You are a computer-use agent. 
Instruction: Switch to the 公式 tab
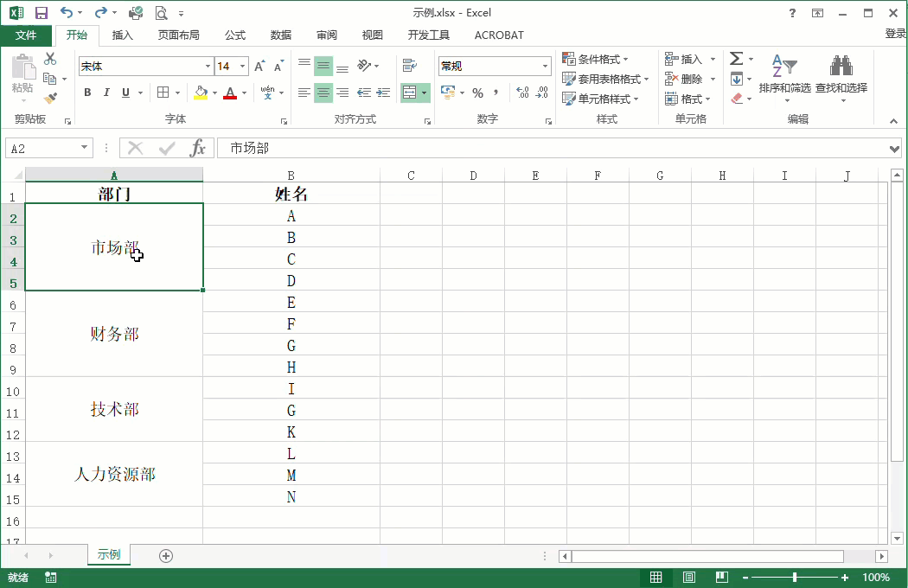pyautogui.click(x=235, y=35)
